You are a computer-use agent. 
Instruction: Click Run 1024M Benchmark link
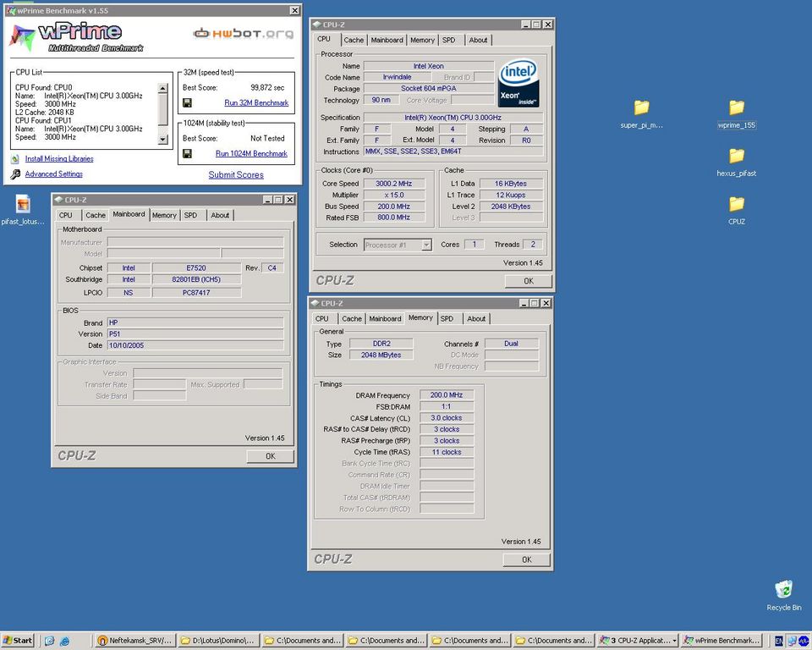(251, 153)
